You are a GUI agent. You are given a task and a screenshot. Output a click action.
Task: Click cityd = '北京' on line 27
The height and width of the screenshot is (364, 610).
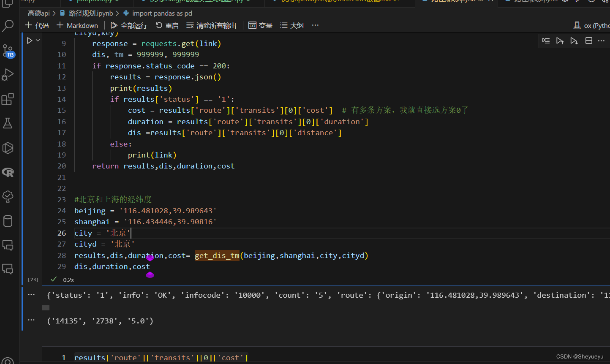pos(104,244)
